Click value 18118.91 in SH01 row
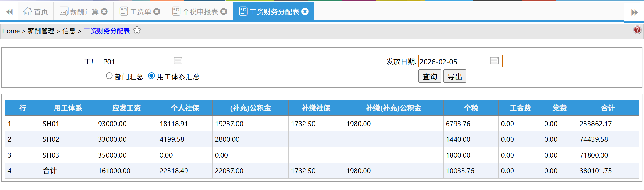The height and width of the screenshot is (190, 644). pyautogui.click(x=174, y=124)
